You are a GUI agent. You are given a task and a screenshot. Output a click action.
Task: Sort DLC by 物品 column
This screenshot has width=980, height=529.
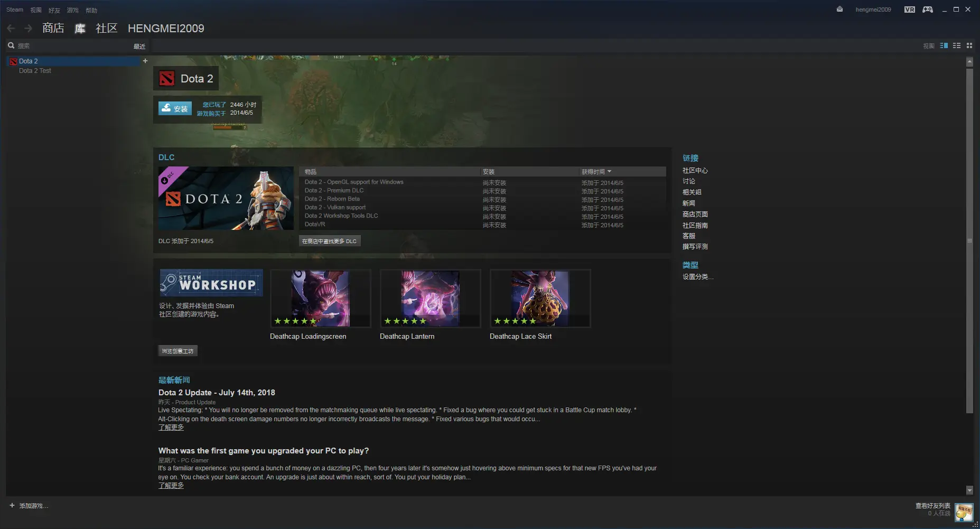(x=390, y=172)
